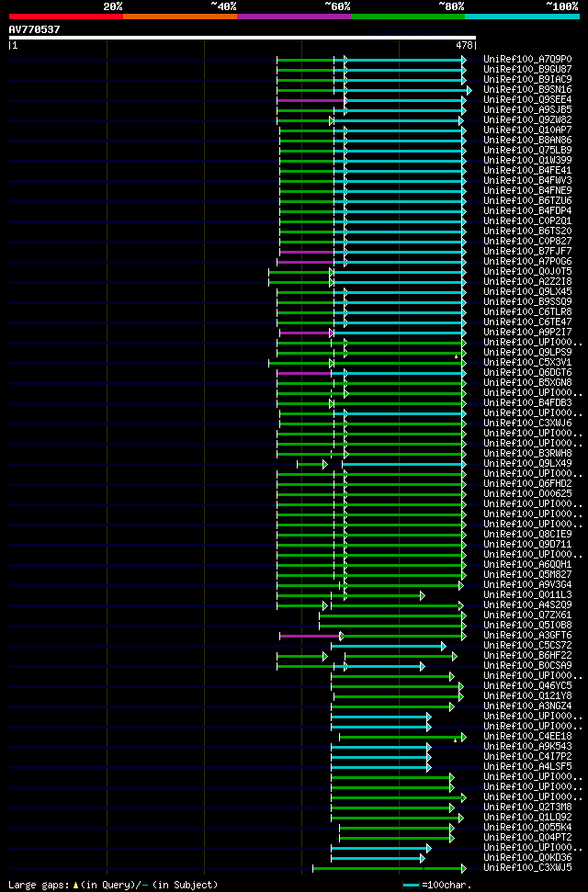The image size is (588, 892).
Task: Select the UniRef100_A9P2I7 label
Action: pyautogui.click(x=527, y=333)
